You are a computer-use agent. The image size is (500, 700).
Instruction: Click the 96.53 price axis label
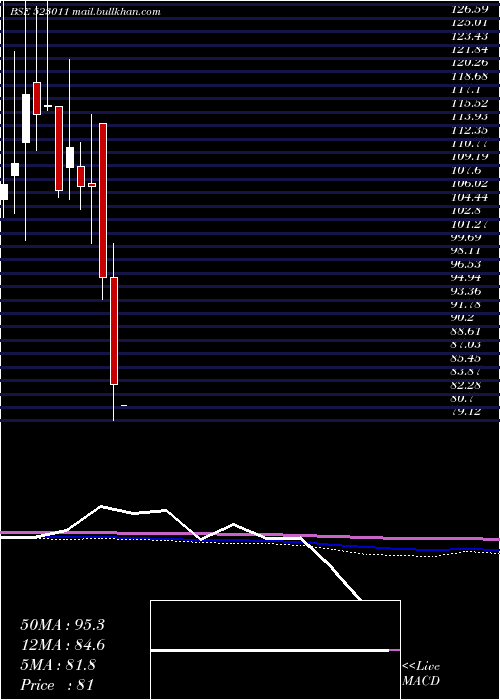click(x=468, y=263)
